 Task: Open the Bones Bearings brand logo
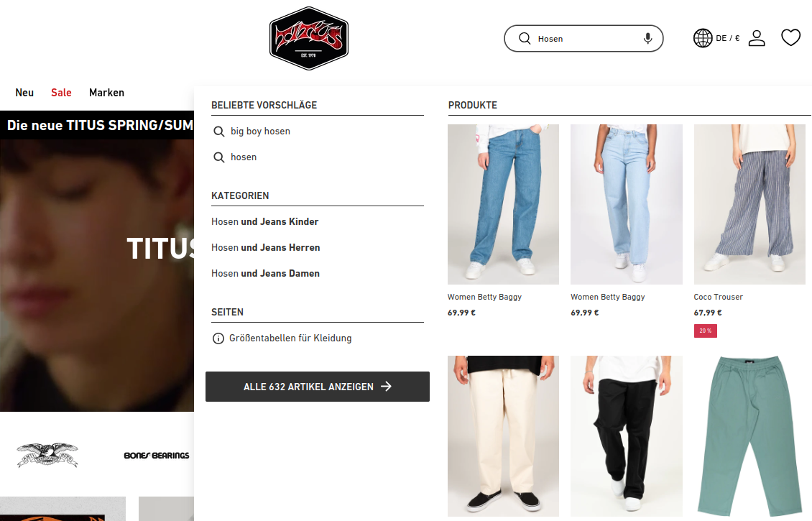[x=157, y=456]
